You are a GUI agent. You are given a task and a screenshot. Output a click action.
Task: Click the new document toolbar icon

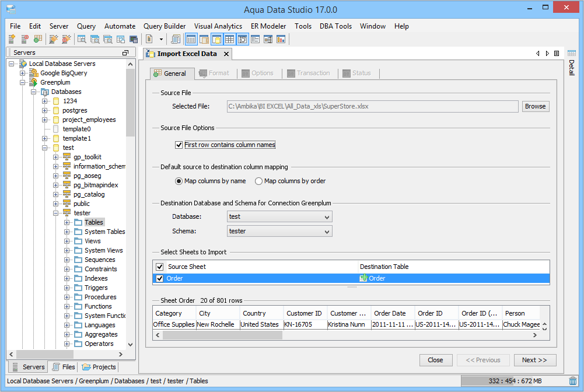(x=149, y=39)
